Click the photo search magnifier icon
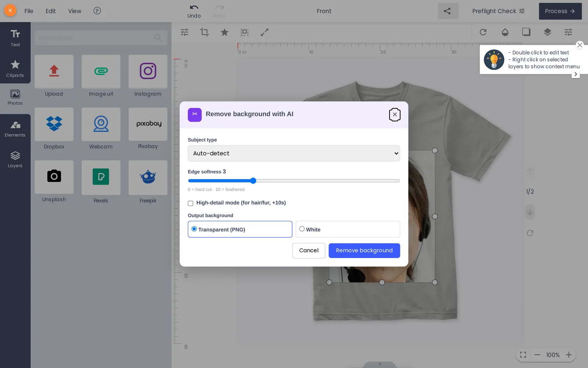The image size is (588, 368). (158, 38)
